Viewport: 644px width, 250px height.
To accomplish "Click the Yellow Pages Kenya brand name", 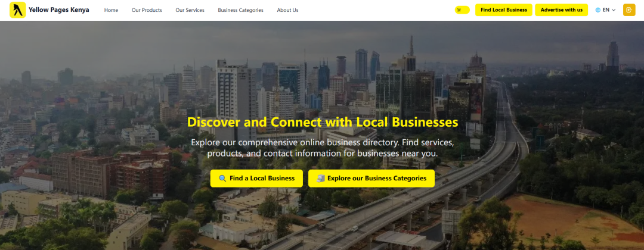I will pos(58,10).
